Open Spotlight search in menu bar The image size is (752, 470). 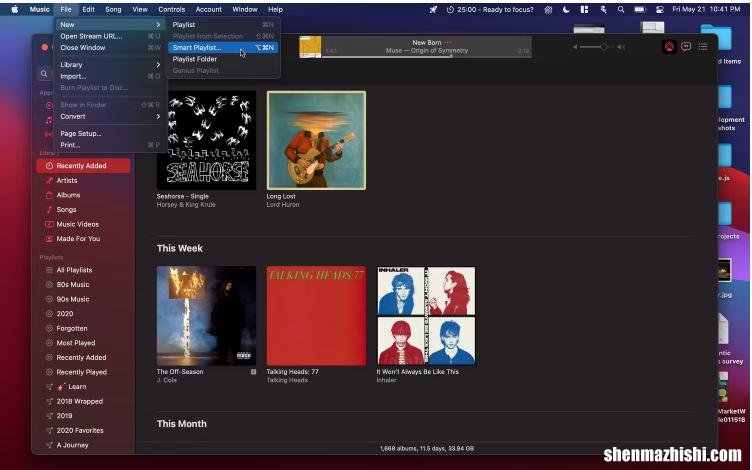tap(621, 9)
